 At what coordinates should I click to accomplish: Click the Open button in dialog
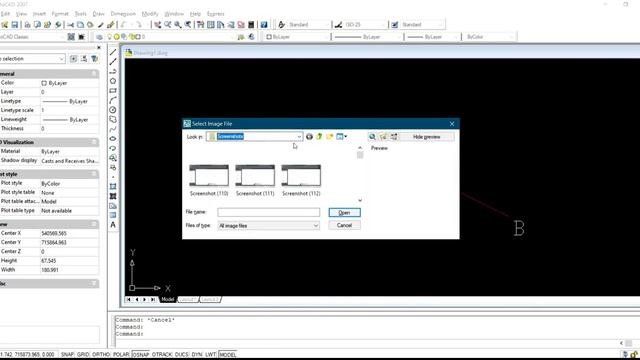[x=344, y=213]
